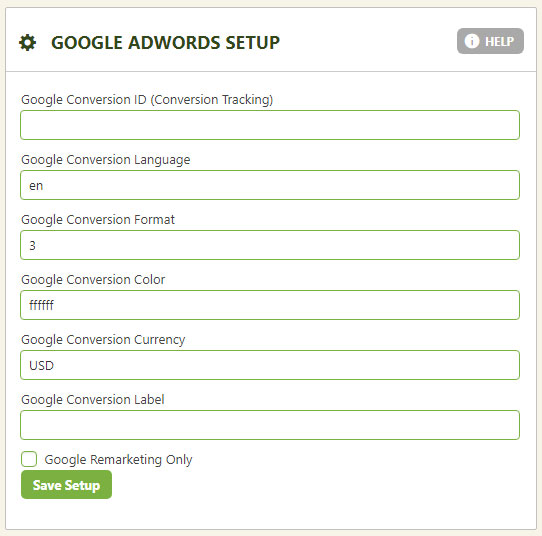Screen dimensions: 542x536
Task: Click the '3' value in Format field
Action: [x=32, y=245]
